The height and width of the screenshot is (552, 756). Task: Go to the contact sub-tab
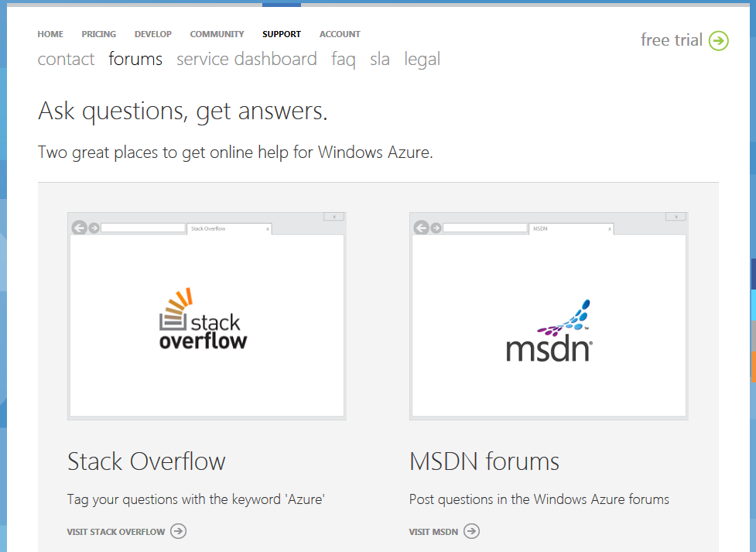click(66, 59)
